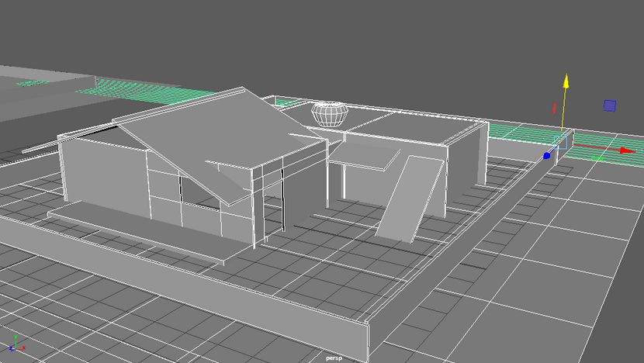The image size is (644, 363).
Task: Click the blue square plane handle of the manipulator
Action: click(x=610, y=105)
